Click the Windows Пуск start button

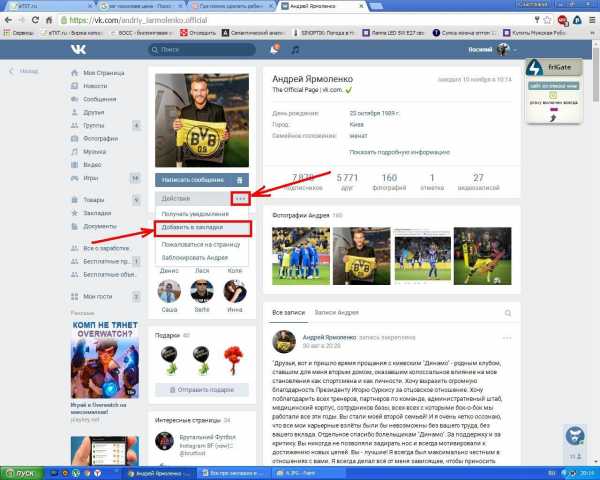[x=21, y=473]
